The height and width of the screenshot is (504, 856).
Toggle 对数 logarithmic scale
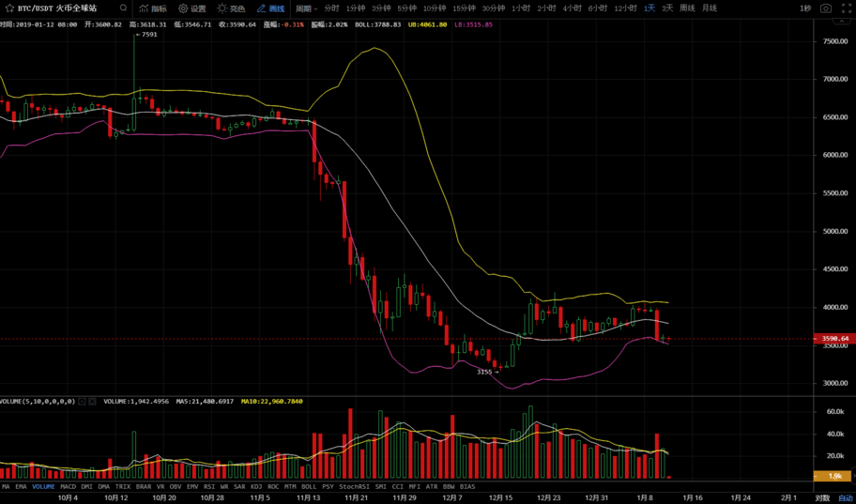click(822, 498)
